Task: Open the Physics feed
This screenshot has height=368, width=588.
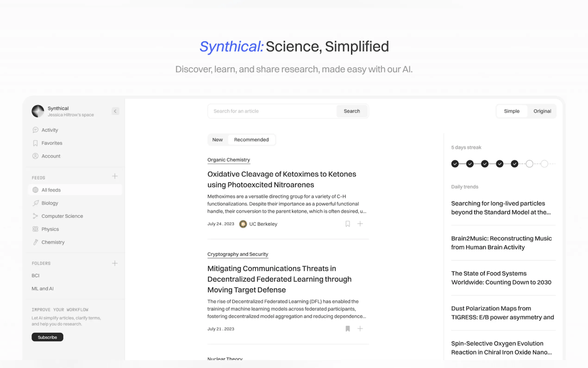Action: 50,229
